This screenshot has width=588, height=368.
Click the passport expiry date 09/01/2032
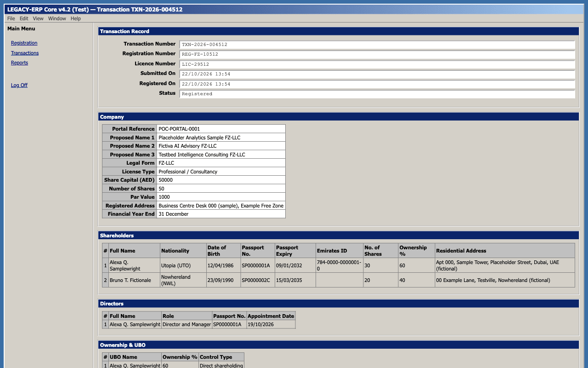coord(295,265)
